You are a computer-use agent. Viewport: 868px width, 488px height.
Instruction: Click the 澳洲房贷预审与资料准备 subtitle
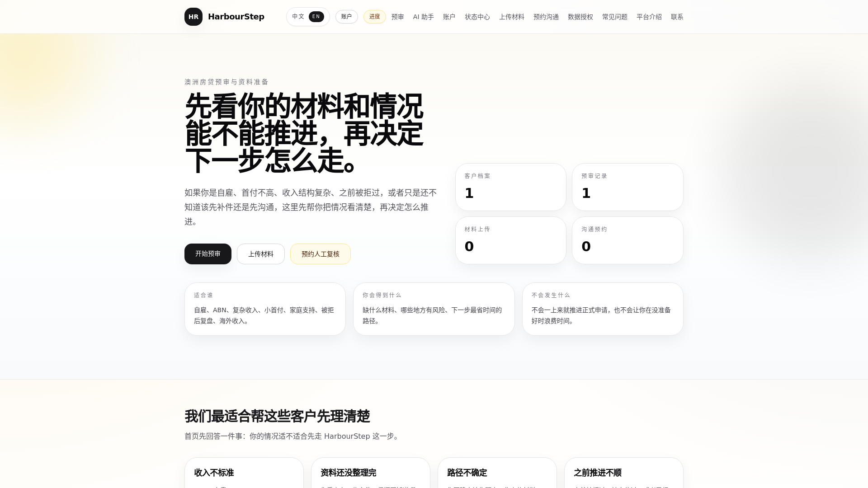[226, 82]
